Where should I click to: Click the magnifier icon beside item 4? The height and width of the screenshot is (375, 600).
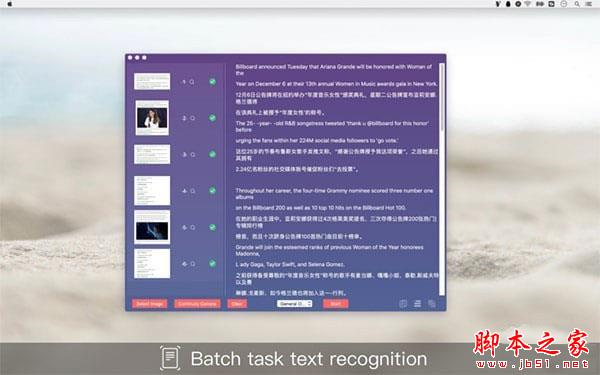192,191
